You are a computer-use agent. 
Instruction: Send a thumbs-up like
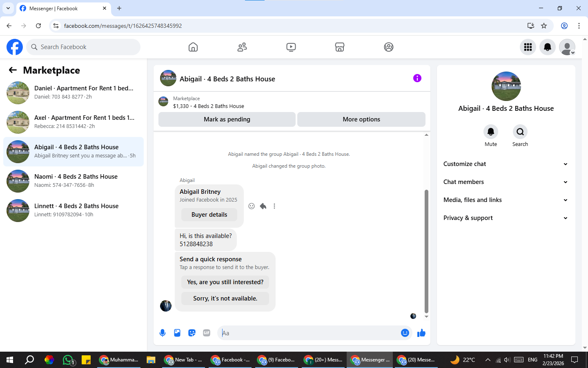(x=421, y=333)
